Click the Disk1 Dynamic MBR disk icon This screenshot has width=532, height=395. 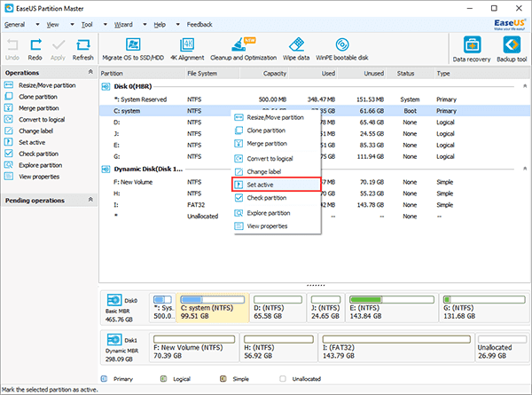[x=114, y=340]
